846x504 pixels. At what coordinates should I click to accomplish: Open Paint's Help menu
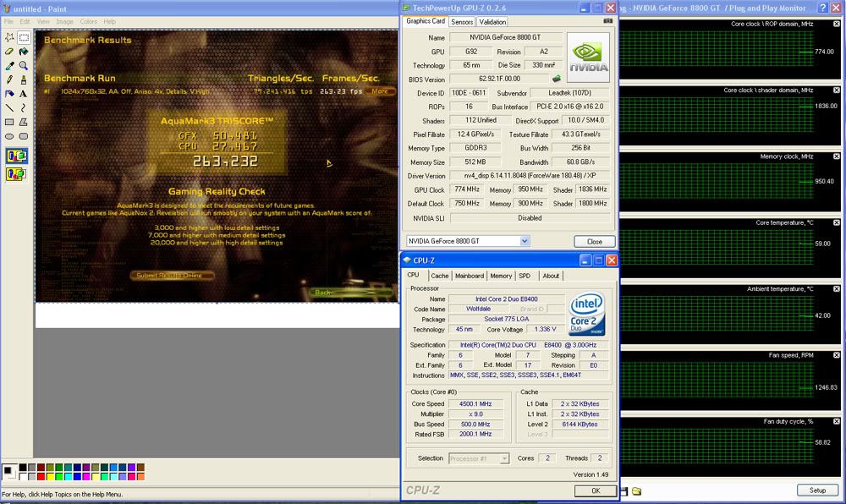109,21
